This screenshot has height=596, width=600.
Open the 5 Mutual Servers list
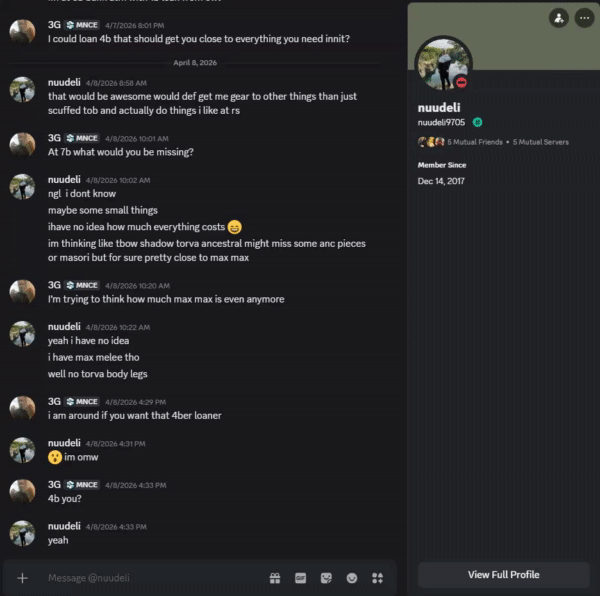coord(541,142)
